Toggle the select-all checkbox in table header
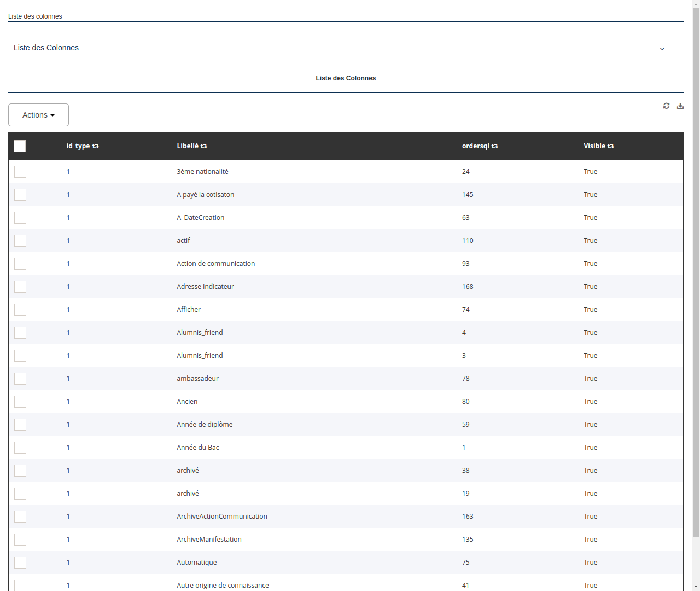Image resolution: width=700 pixels, height=591 pixels. pos(20,146)
